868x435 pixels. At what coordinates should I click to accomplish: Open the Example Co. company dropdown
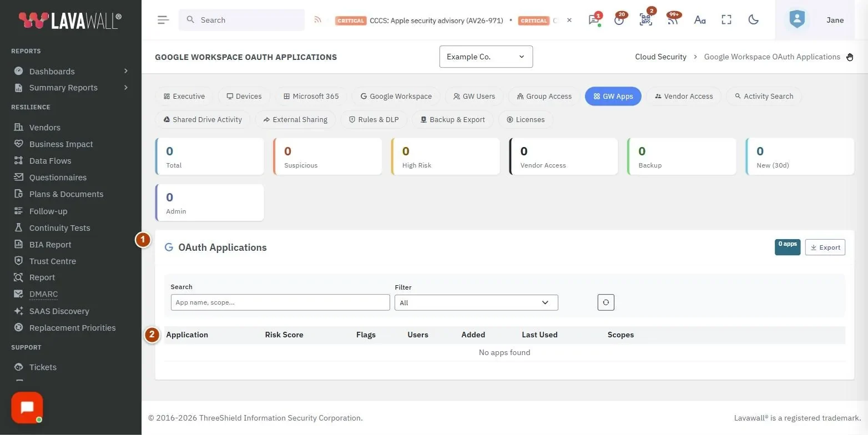click(x=486, y=57)
